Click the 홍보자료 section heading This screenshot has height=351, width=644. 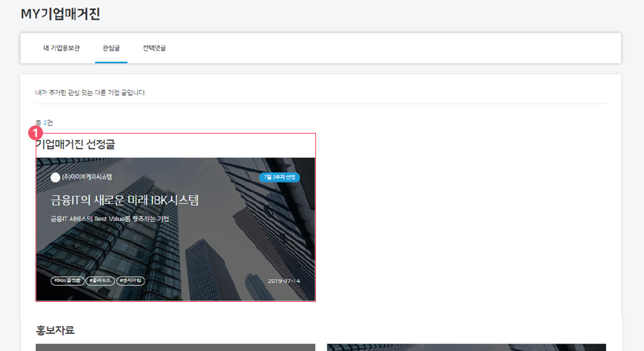tap(55, 330)
